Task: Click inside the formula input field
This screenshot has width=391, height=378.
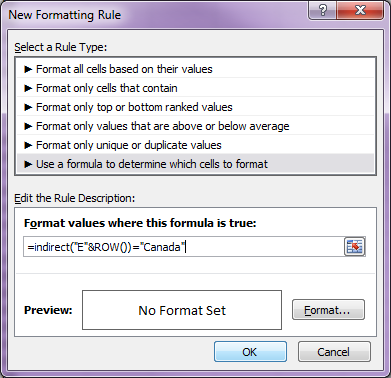Action: [x=183, y=247]
